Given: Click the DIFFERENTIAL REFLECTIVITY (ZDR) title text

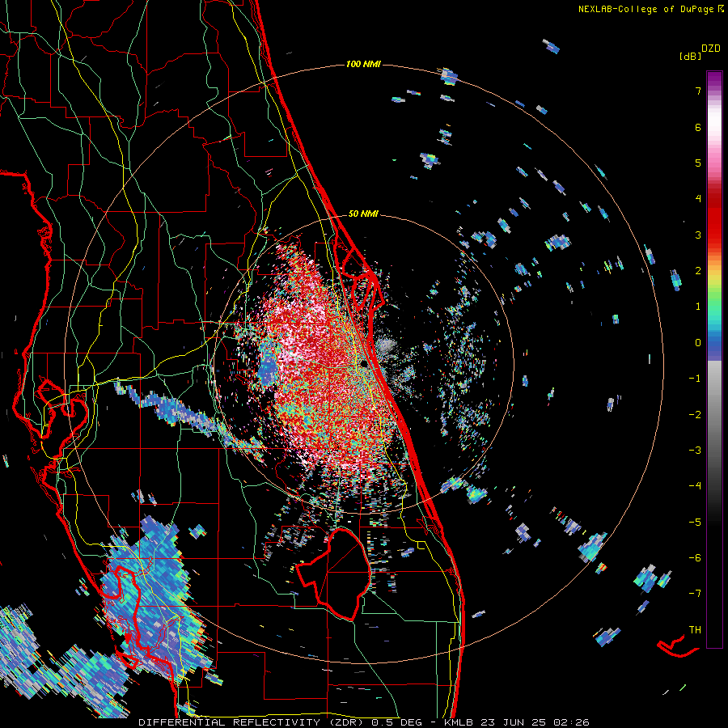Looking at the screenshot, I should [x=252, y=722].
